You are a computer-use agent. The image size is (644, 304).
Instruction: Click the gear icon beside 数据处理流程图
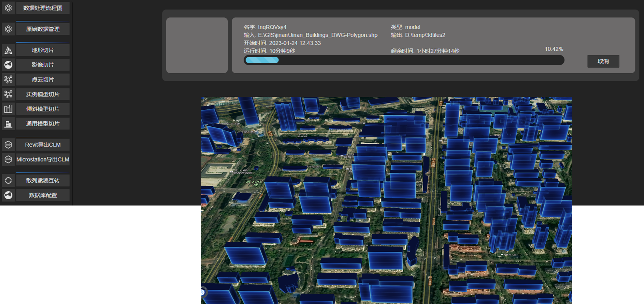[8, 8]
